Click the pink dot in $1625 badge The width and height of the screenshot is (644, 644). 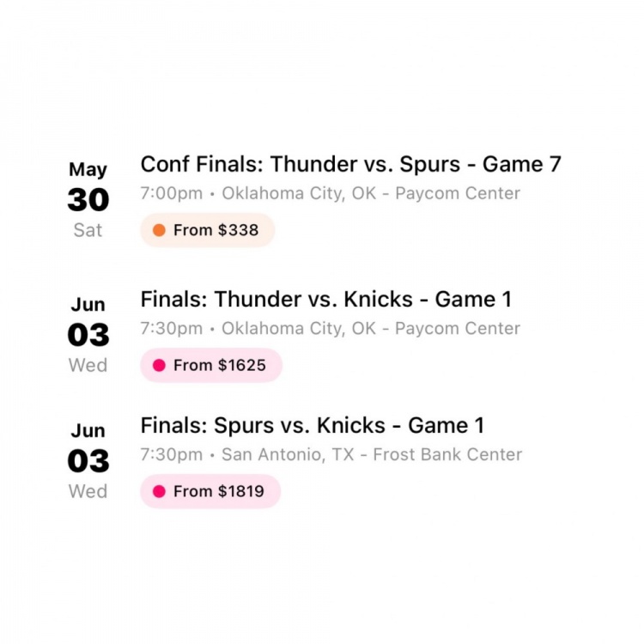coord(159,365)
